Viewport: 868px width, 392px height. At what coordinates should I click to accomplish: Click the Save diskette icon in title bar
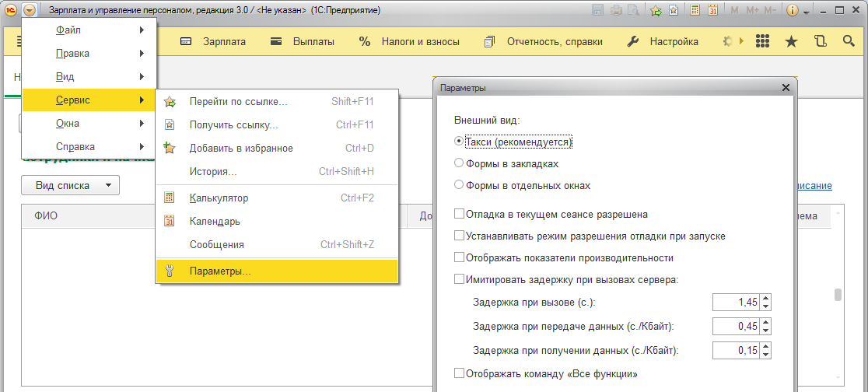[598, 10]
